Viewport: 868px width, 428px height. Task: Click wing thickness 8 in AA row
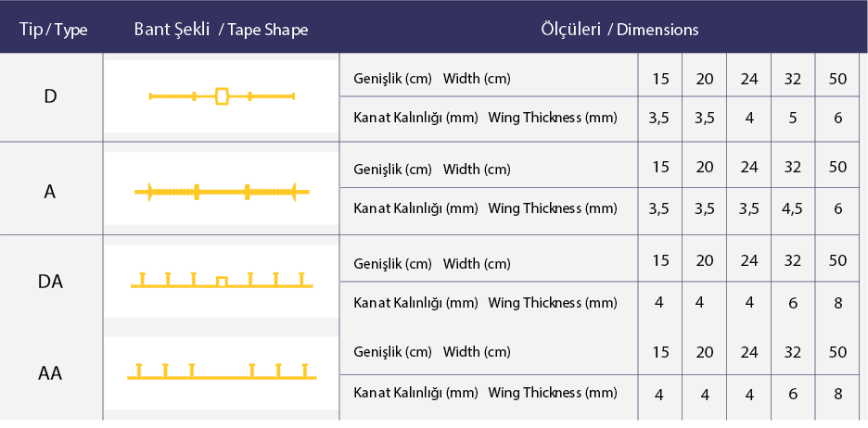(x=837, y=394)
